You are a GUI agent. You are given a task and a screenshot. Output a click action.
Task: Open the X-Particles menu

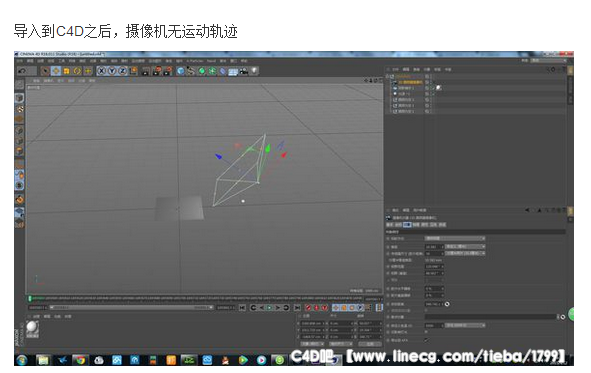point(195,61)
